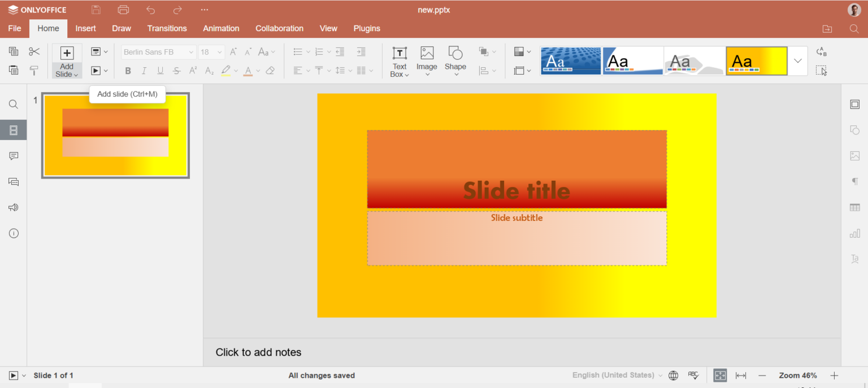Click the Print icon in title bar
This screenshot has height=388, width=868.
point(123,10)
